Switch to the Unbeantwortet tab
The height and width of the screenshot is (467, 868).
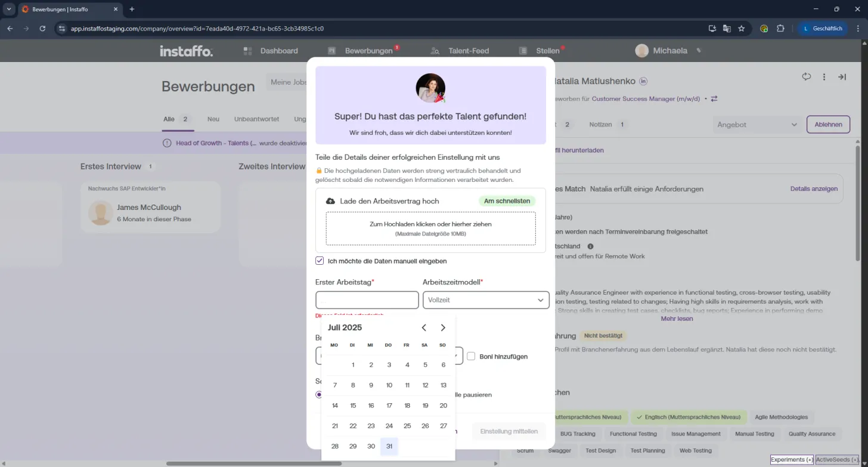click(257, 119)
